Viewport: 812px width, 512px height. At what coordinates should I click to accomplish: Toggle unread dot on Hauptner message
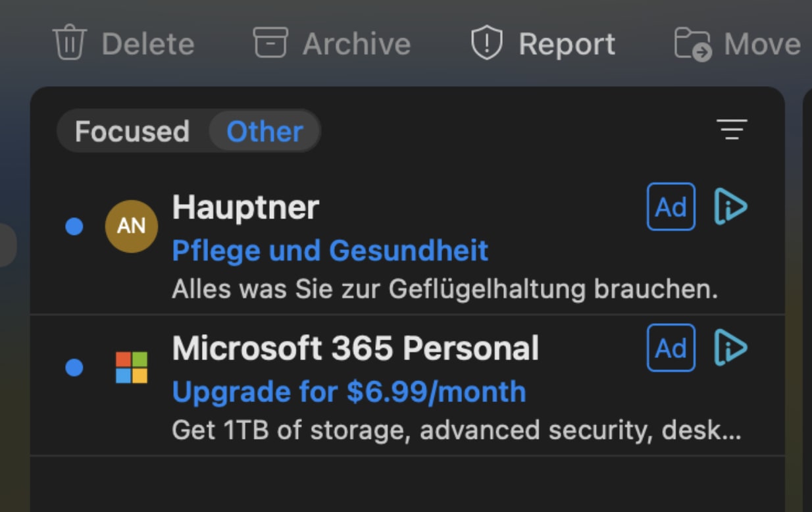pyautogui.click(x=74, y=226)
